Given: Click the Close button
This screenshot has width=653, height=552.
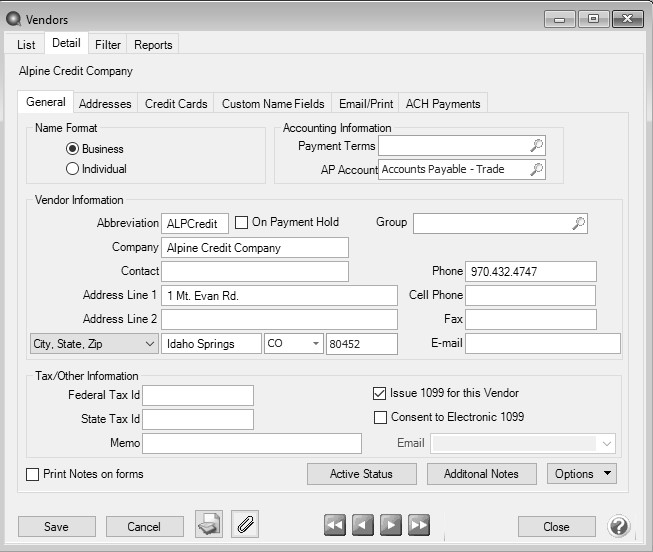Looking at the screenshot, I should click(x=557, y=527).
